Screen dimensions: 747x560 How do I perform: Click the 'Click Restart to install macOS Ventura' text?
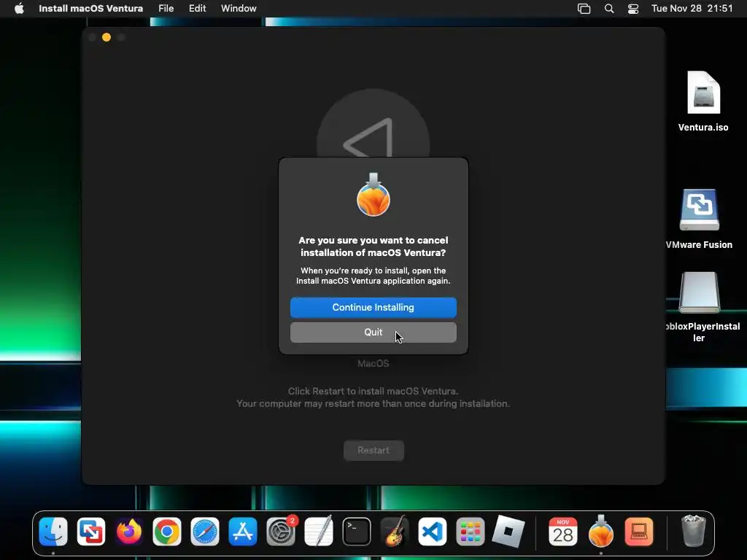coord(373,392)
